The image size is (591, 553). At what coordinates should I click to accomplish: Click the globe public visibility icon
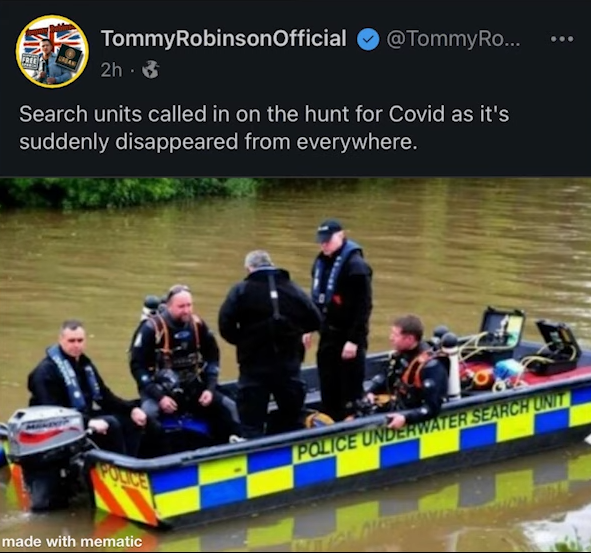point(150,70)
